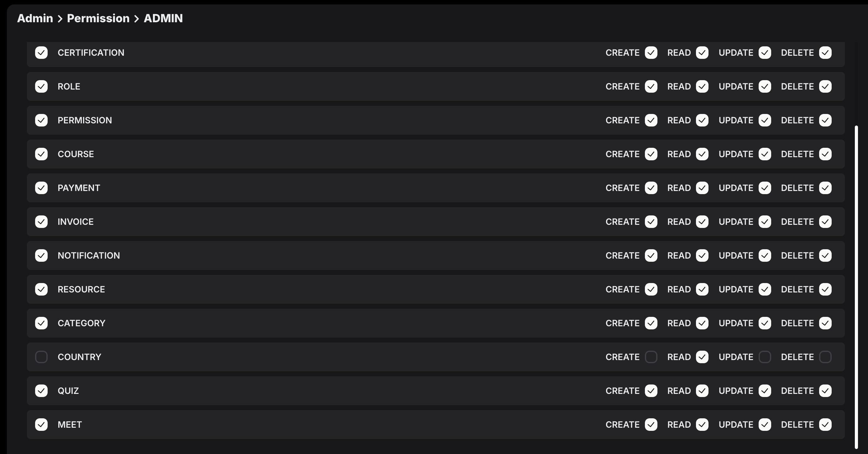Screen dimensions: 868x454
Task: Click the ADMIN breadcrumb item
Action: coord(163,18)
